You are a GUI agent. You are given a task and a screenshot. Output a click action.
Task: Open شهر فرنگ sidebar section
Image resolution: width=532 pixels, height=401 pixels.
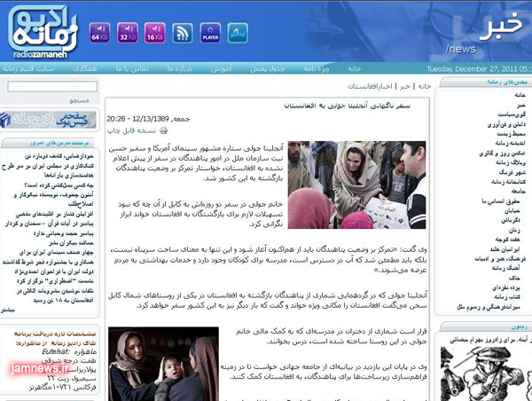(512, 172)
